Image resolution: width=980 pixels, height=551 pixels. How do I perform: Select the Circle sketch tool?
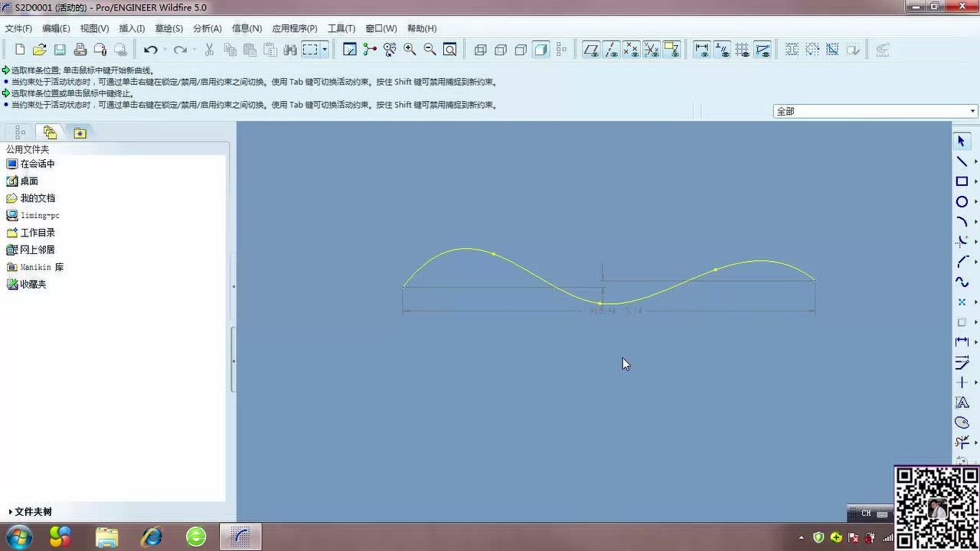point(962,202)
